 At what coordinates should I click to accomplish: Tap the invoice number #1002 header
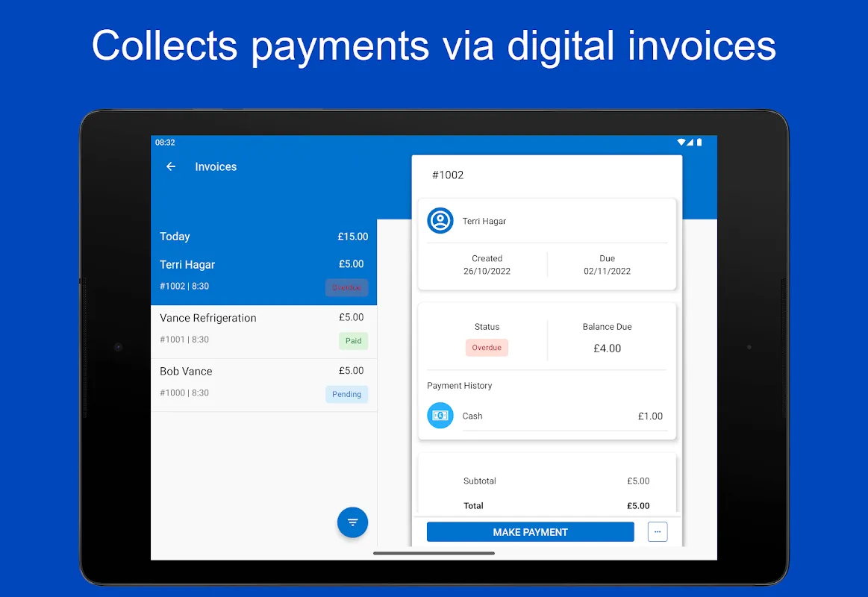(x=448, y=175)
